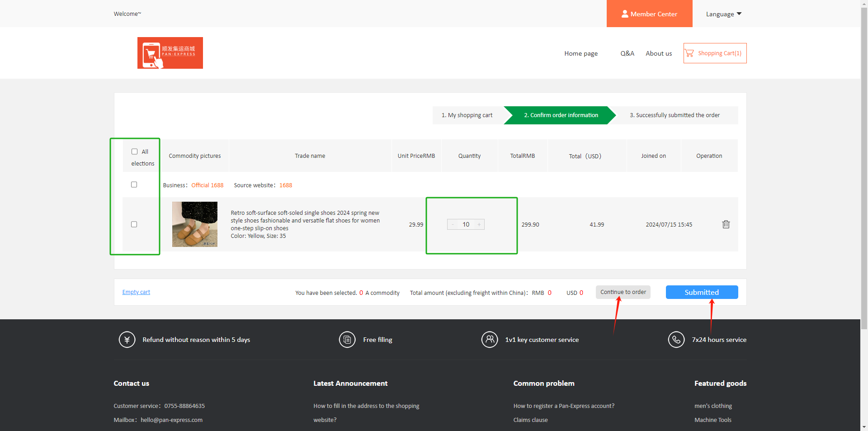868x431 pixels.
Task: Click the scrollbar down arrow
Action: tap(864, 427)
